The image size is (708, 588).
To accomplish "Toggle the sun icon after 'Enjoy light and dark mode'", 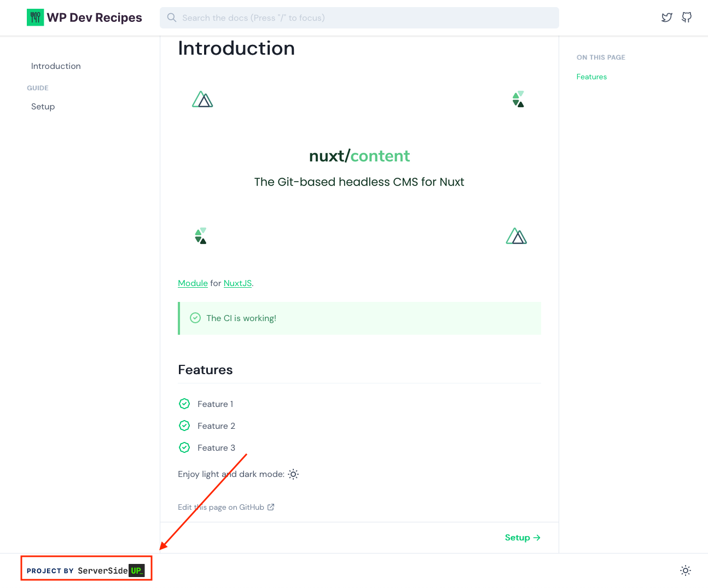I will point(293,474).
